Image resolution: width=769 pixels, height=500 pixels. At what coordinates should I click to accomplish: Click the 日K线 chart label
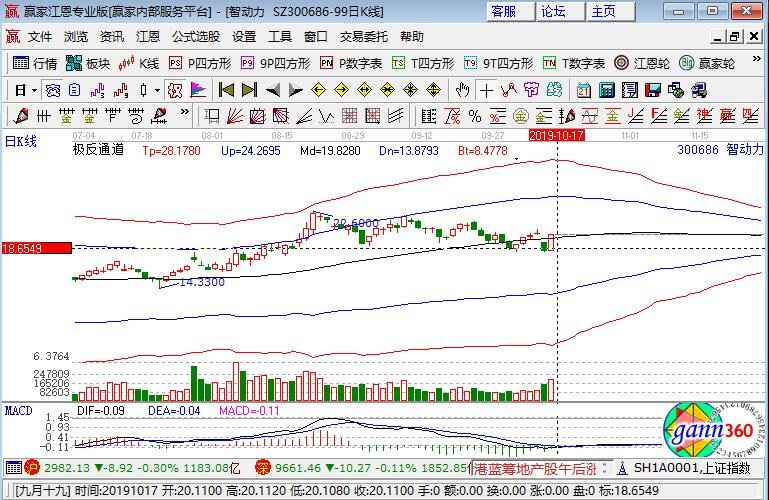[x=21, y=142]
